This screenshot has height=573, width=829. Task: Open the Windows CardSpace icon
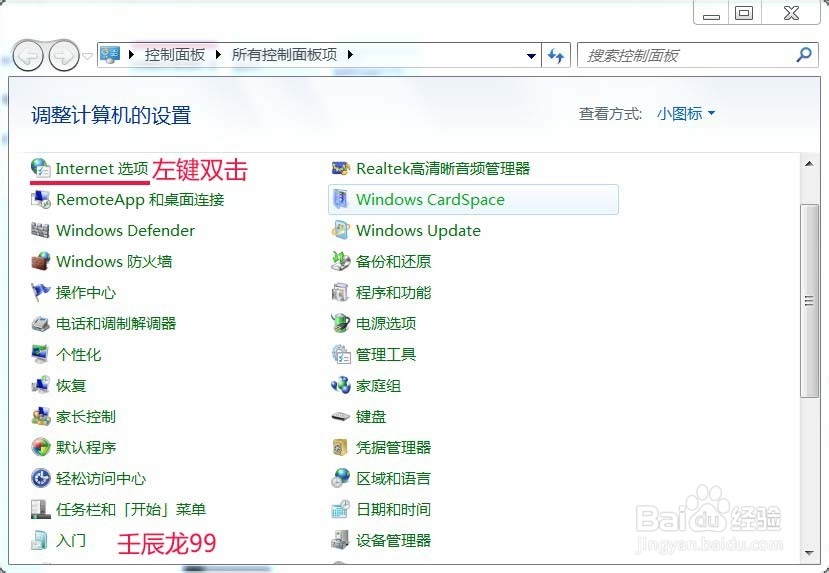[340, 199]
